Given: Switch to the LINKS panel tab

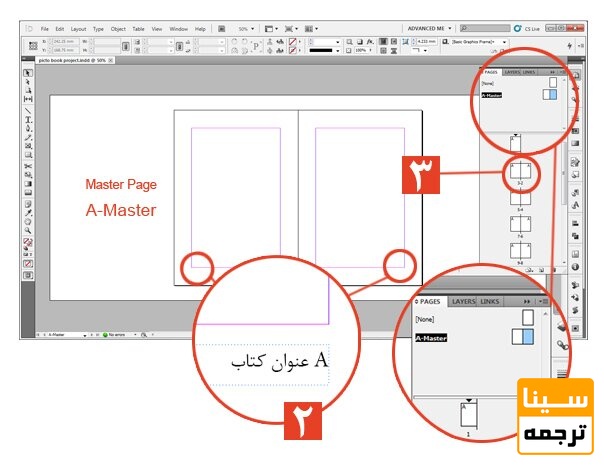Looking at the screenshot, I should point(529,72).
